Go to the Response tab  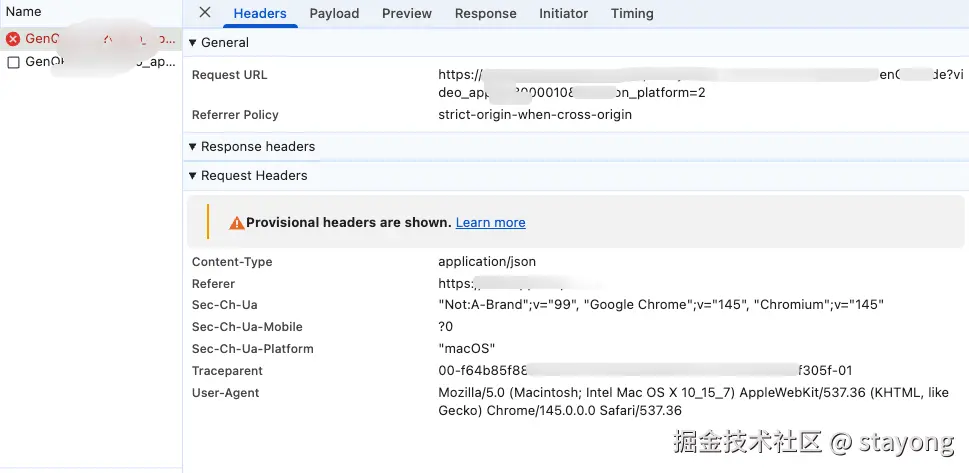click(x=485, y=14)
